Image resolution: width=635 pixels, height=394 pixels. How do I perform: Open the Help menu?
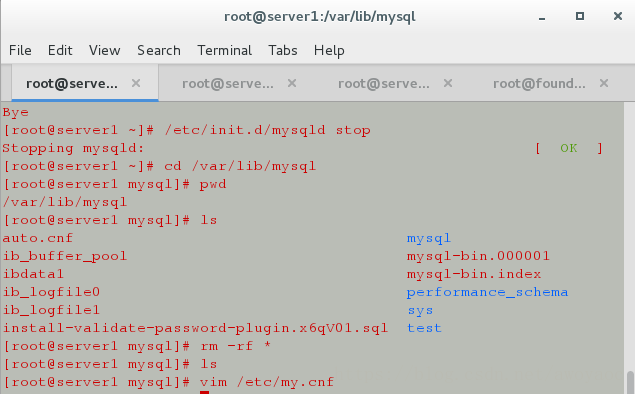pyautogui.click(x=329, y=51)
